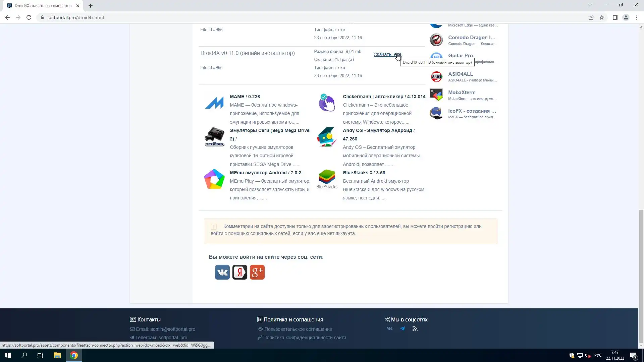The image size is (644, 362).
Task: Expand the tab search chevron
Action: (590, 5)
